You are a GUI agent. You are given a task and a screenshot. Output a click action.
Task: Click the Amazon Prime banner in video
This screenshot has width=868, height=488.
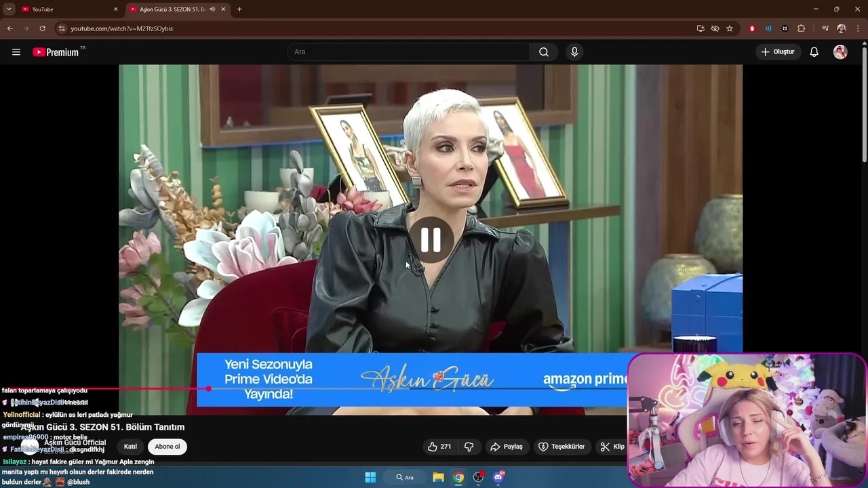pyautogui.click(x=412, y=380)
